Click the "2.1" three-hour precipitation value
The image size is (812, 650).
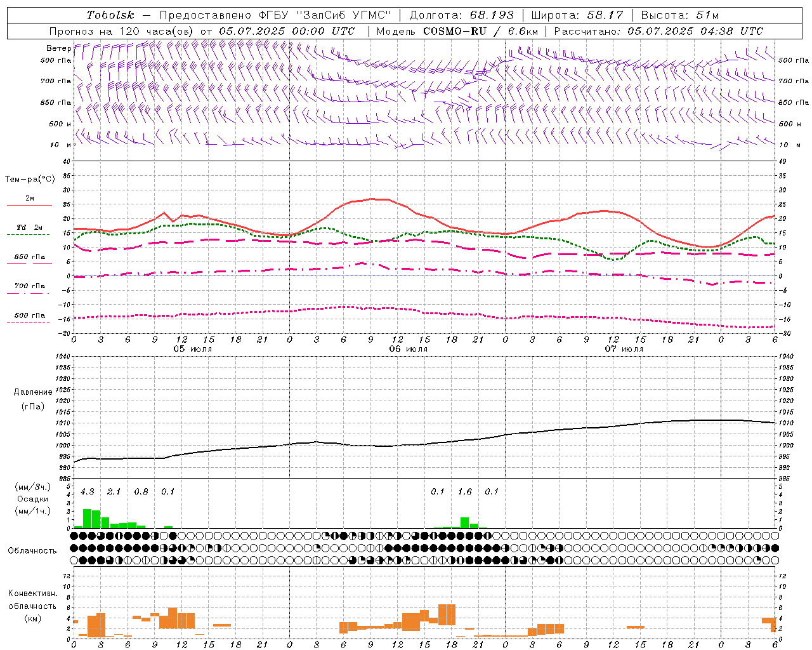[114, 492]
